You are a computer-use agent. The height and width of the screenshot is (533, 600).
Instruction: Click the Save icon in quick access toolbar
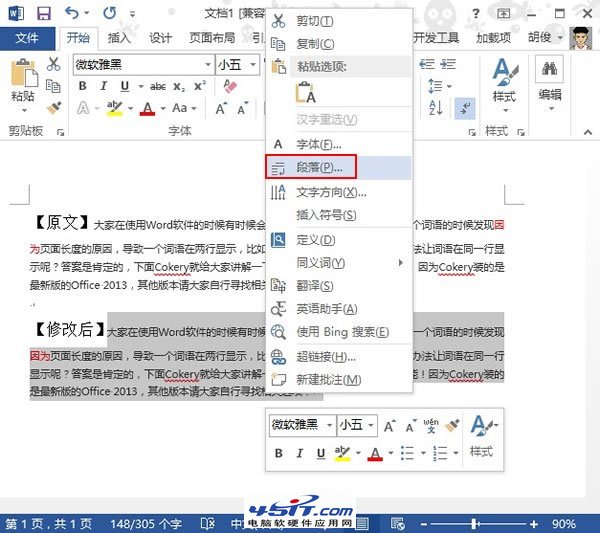click(x=43, y=14)
